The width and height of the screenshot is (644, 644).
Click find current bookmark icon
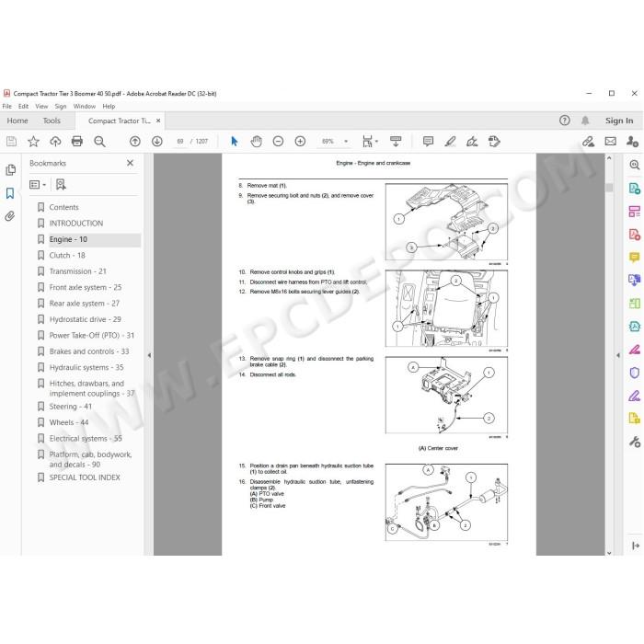(x=61, y=184)
